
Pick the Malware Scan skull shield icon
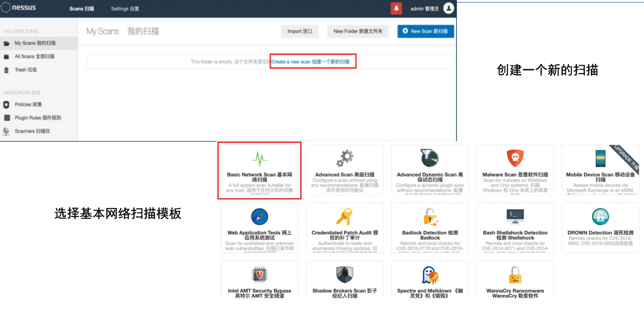(x=515, y=158)
